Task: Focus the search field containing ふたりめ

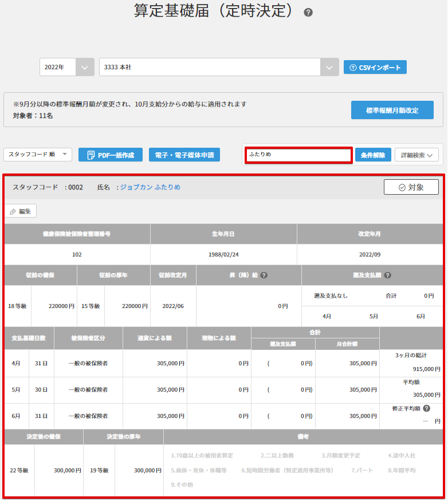Action: [298, 155]
